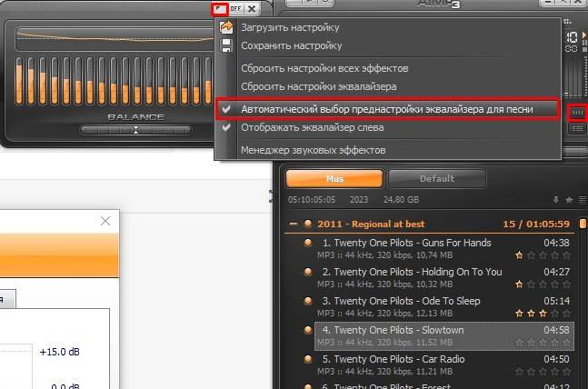Click the +15.0 dB label
Viewport: 588px width, 389px height.
(x=60, y=352)
